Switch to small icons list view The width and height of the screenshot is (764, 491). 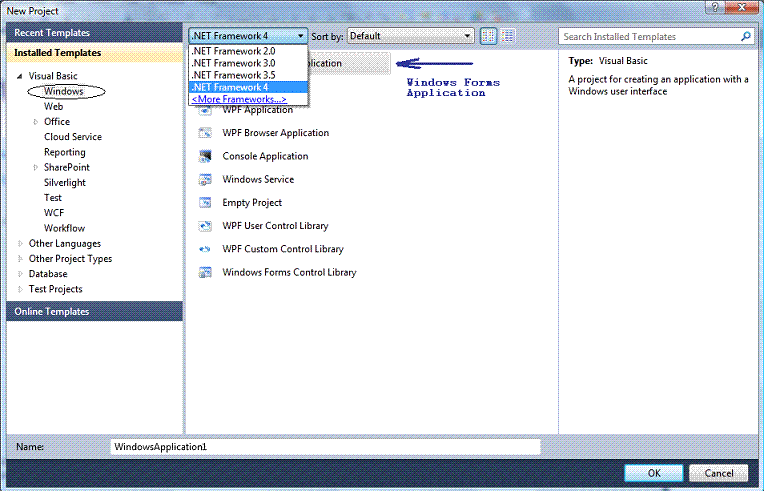tap(508, 36)
